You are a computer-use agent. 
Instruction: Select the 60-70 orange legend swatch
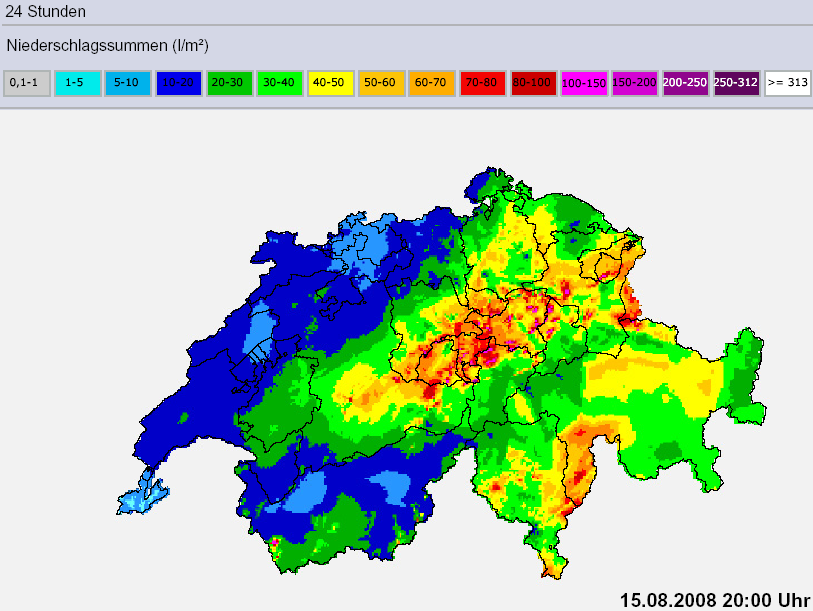point(432,83)
